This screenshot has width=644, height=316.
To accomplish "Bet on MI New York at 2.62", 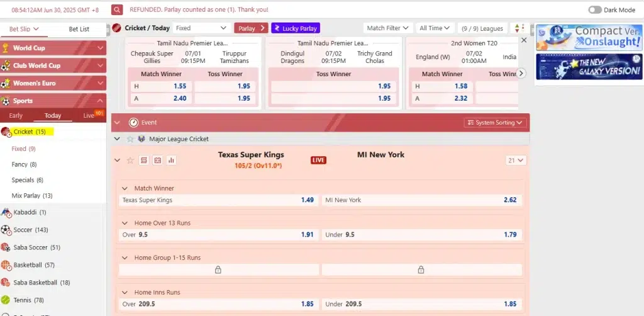I will pos(421,200).
